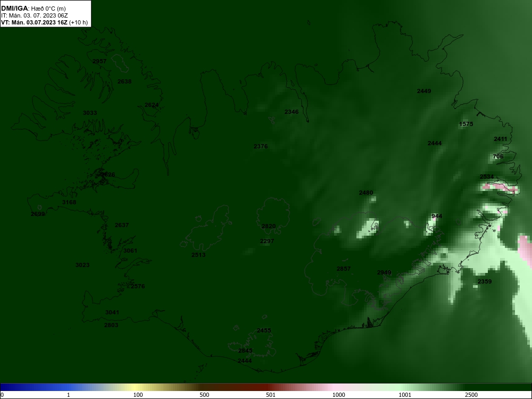This screenshot has width=532, height=399.
Task: Click the map value 2376
Action: coord(261,147)
